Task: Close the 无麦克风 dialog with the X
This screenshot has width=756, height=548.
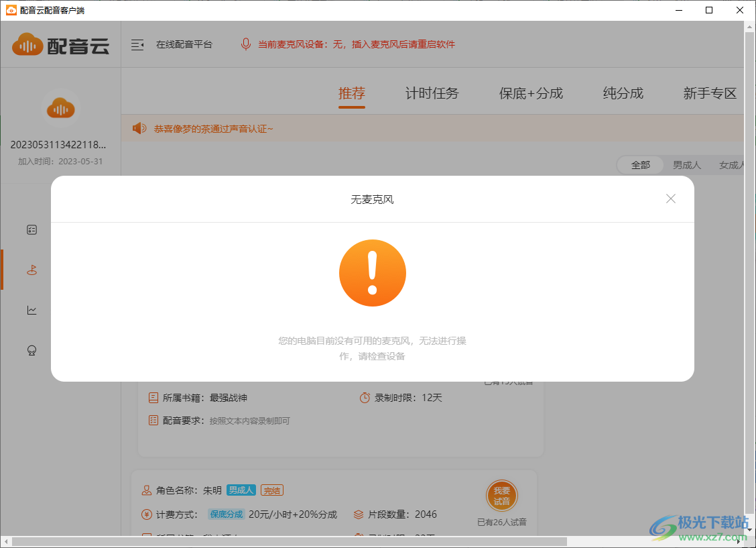Action: tap(670, 199)
